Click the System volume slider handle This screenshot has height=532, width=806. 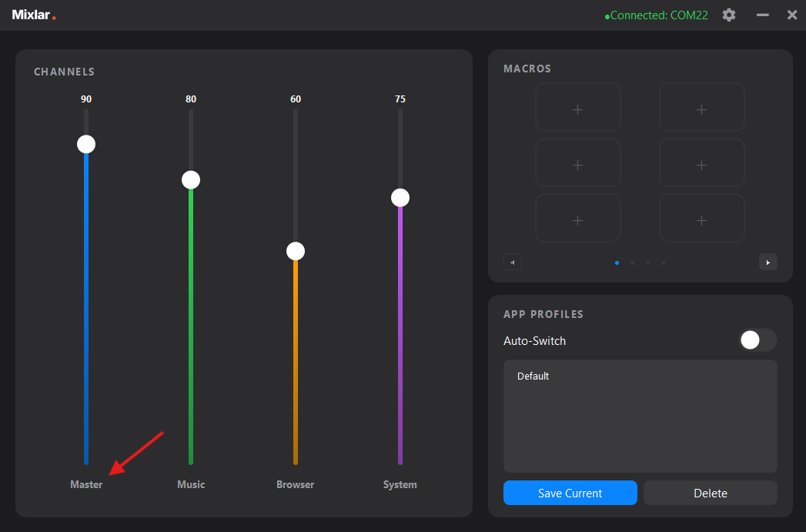tap(400, 197)
